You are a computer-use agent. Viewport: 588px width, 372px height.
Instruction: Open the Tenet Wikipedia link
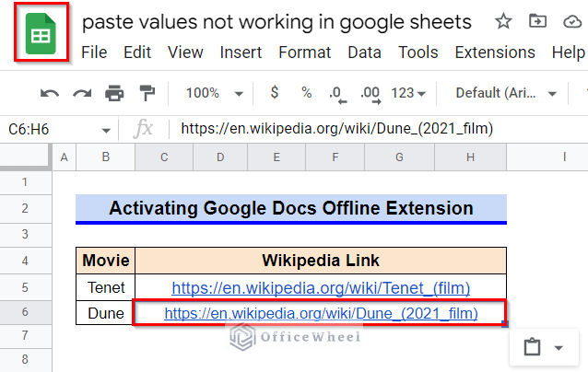[320, 288]
